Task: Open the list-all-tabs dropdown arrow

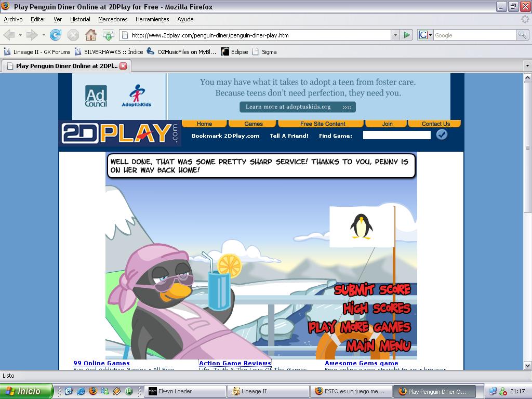Action: (527, 65)
